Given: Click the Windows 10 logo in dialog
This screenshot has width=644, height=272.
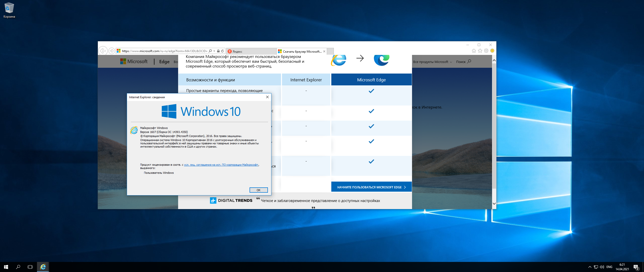Looking at the screenshot, I should [201, 111].
